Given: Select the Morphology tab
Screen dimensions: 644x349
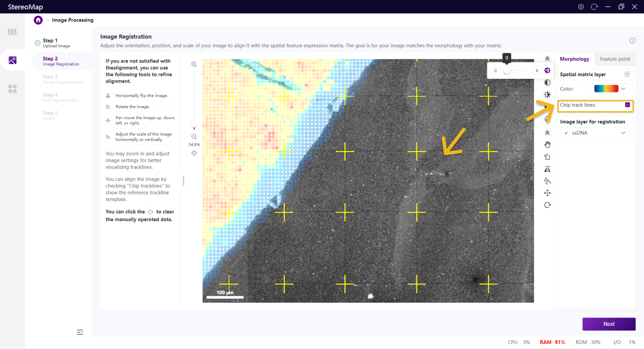Looking at the screenshot, I should tap(574, 59).
